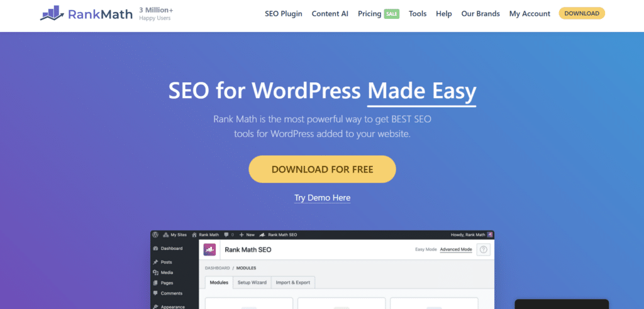Follow the Try Demo Here link
The height and width of the screenshot is (309, 644).
click(x=323, y=198)
